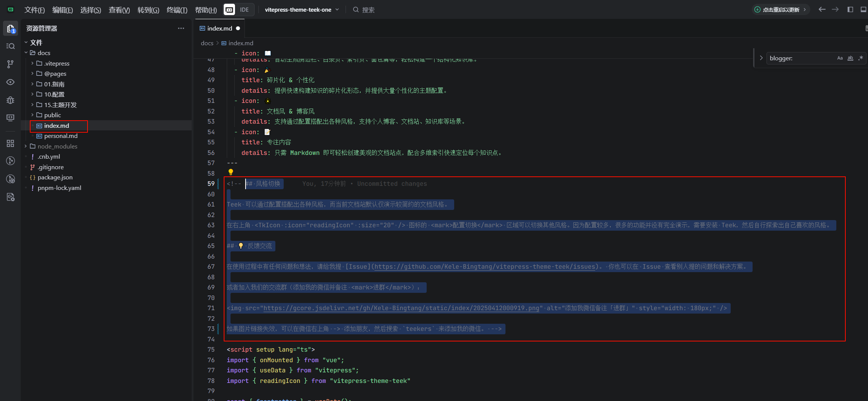Viewport: 868px width, 401px height.
Task: Expand the node_modules folder
Action: coord(57,146)
